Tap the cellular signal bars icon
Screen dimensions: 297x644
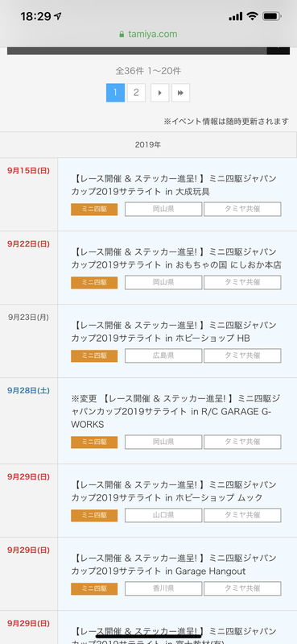236,17
